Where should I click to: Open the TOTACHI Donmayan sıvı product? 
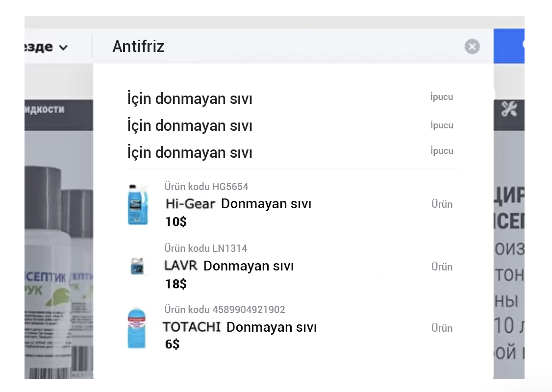coord(240,327)
